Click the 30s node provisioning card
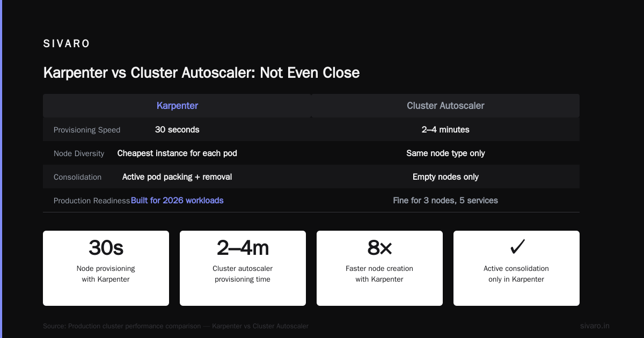Image resolution: width=644 pixels, height=338 pixels. 106,268
